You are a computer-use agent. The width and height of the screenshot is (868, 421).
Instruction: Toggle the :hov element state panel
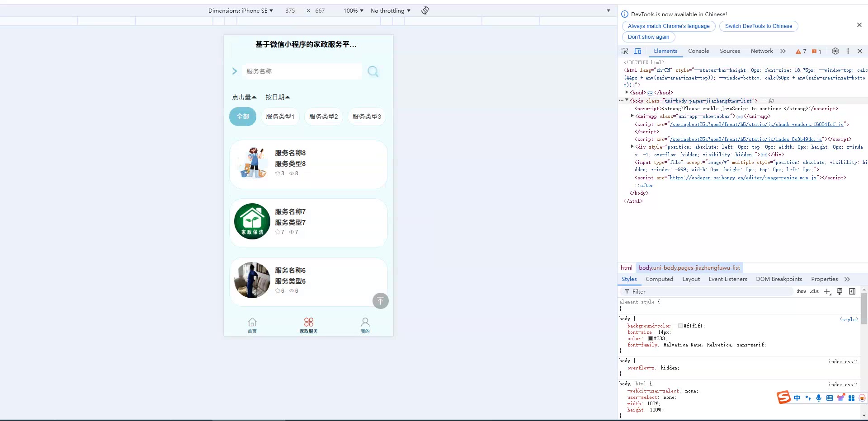coord(801,292)
